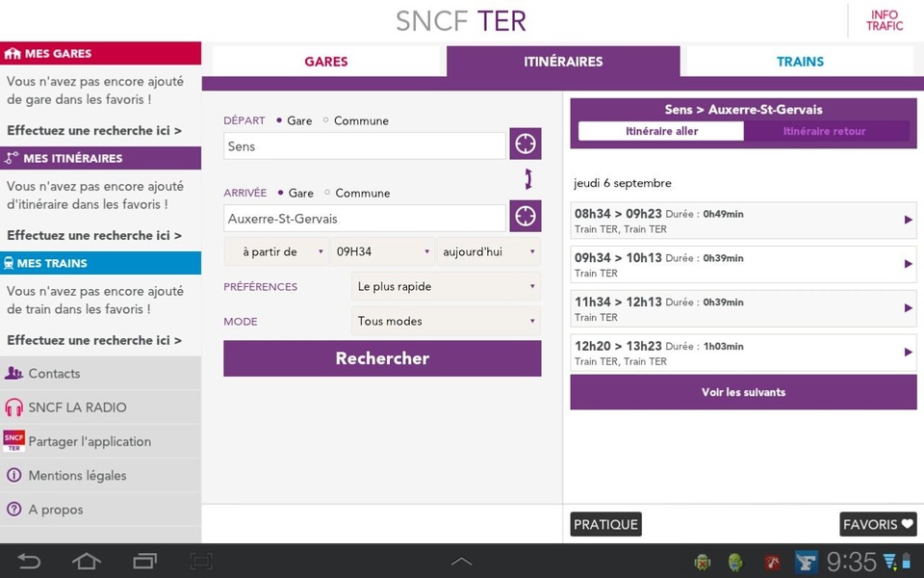Swap departure and arrival stations
This screenshot has width=924, height=578.
pos(528,179)
